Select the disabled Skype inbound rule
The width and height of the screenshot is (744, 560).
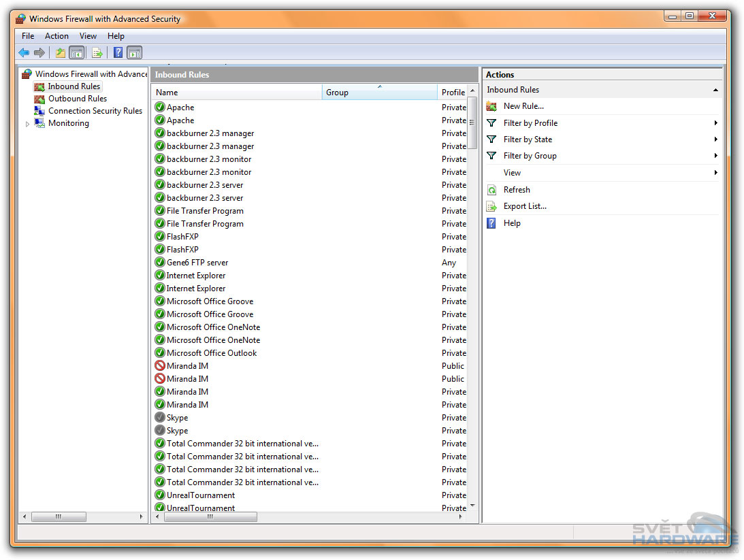point(177,417)
